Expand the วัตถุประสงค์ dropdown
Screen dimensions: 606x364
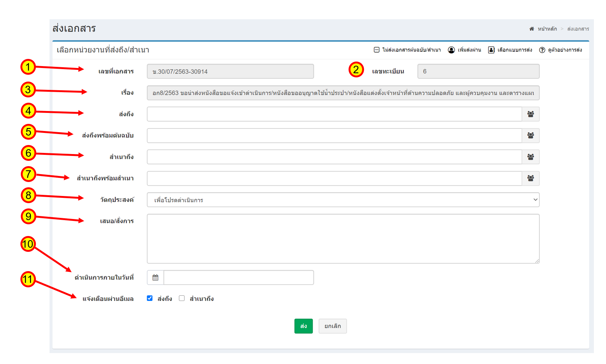tap(343, 200)
